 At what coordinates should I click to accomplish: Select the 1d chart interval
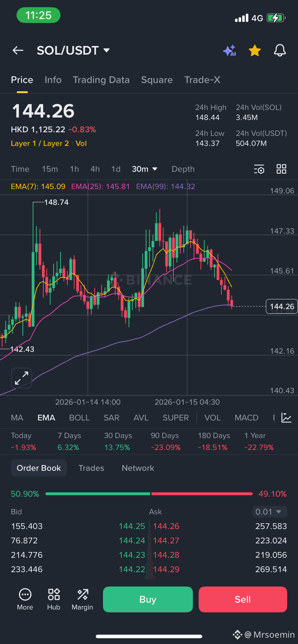116,169
